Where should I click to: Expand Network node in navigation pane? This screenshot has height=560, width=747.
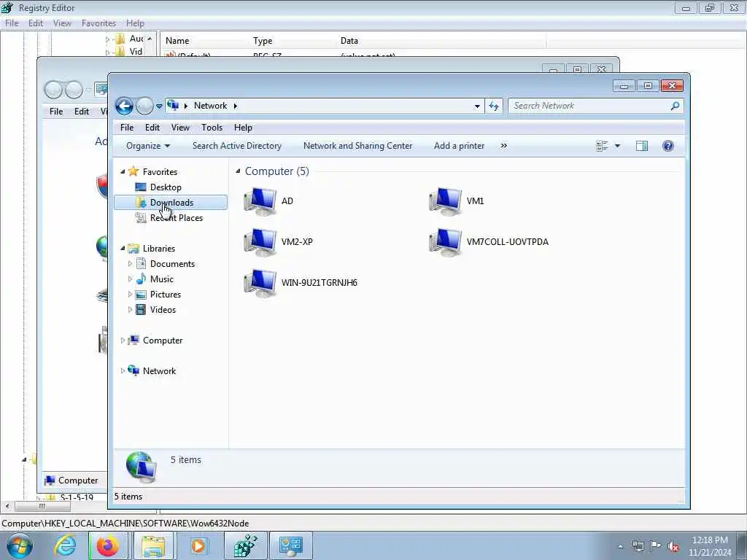123,371
